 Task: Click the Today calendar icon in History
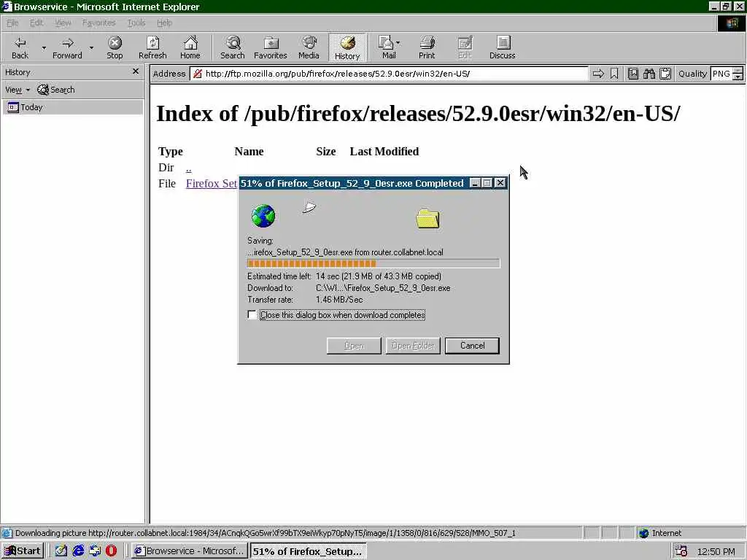coord(13,107)
